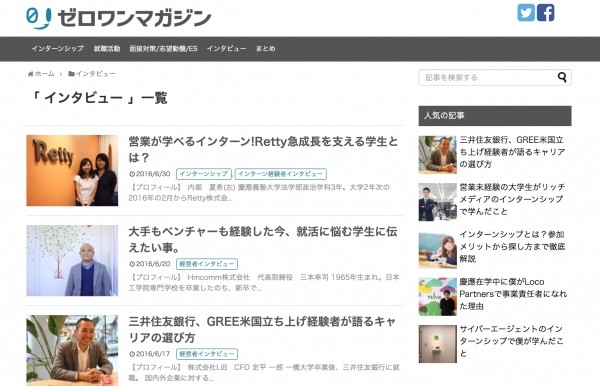Screen dimensions: 600x386
Task: Click the インターンシップ tag on the Retty article
Action: coord(204,174)
